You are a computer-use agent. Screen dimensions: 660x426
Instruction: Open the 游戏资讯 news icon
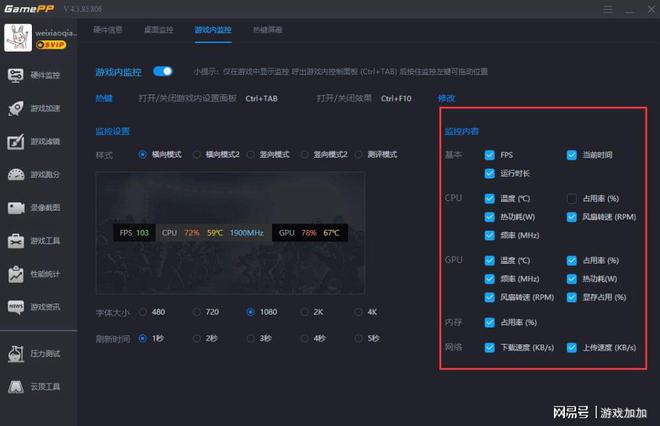pos(16,306)
